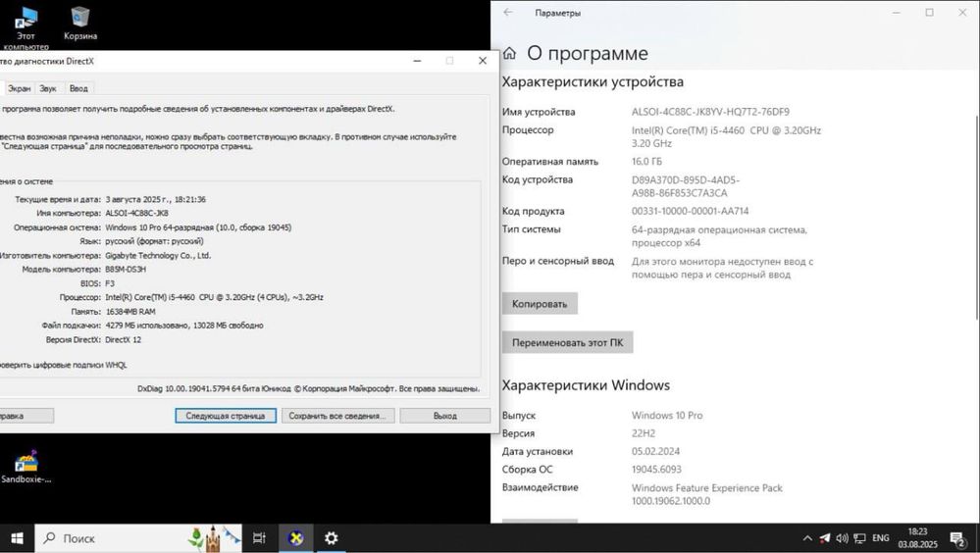This screenshot has width=980, height=553.
Task: Click computer model B85M-DS3H in DirectX
Action: point(126,270)
